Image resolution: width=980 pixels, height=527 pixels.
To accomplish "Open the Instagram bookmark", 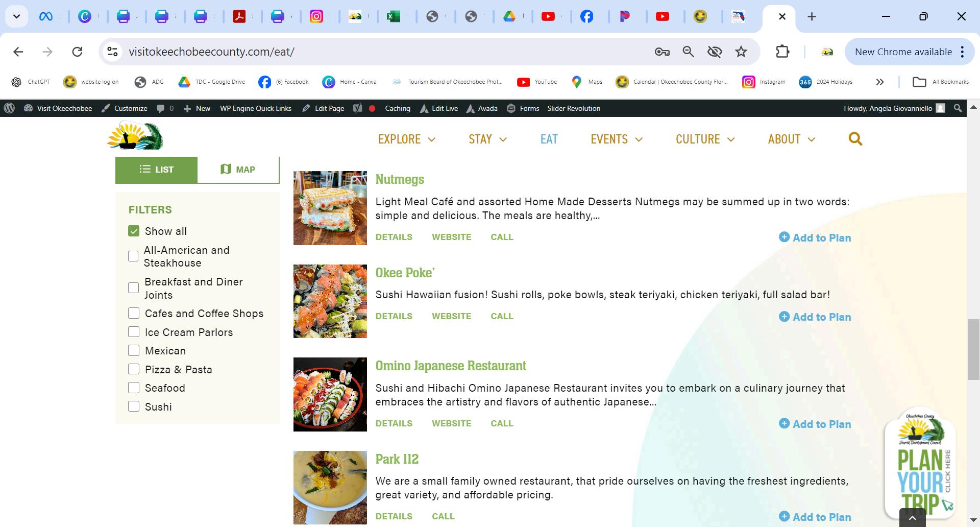I will [764, 82].
